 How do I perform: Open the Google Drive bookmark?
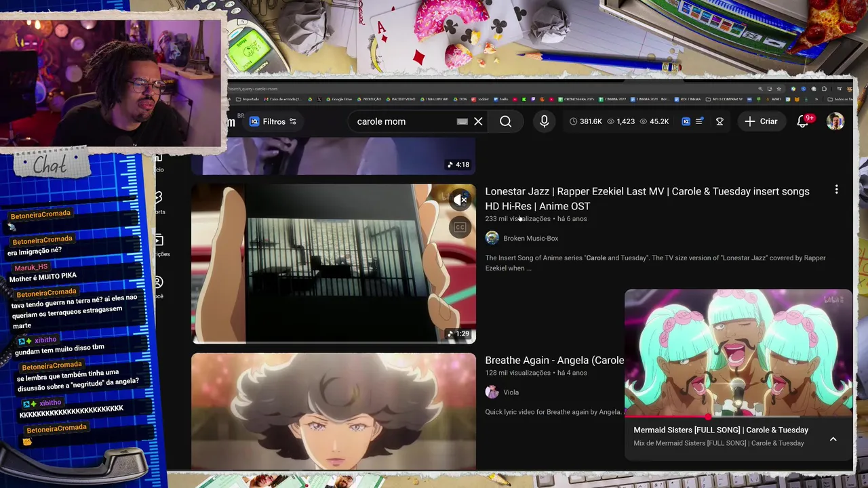tap(339, 100)
